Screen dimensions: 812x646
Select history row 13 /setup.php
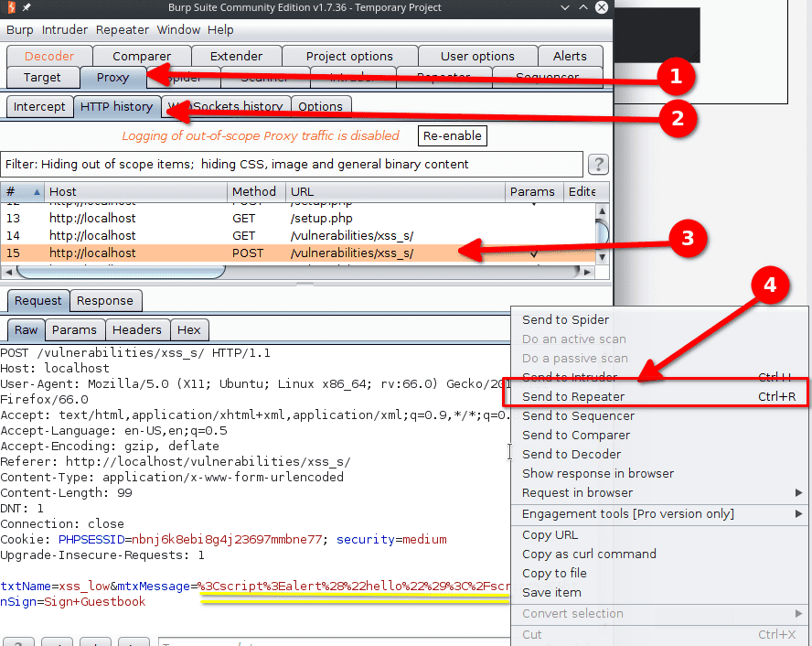298,219
